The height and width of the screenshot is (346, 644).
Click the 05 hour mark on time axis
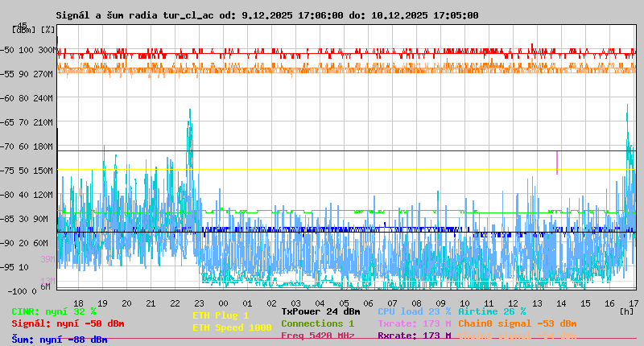(344, 303)
